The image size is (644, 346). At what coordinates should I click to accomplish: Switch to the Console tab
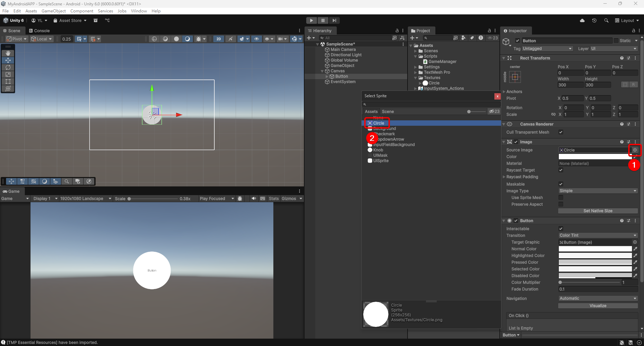[40, 31]
